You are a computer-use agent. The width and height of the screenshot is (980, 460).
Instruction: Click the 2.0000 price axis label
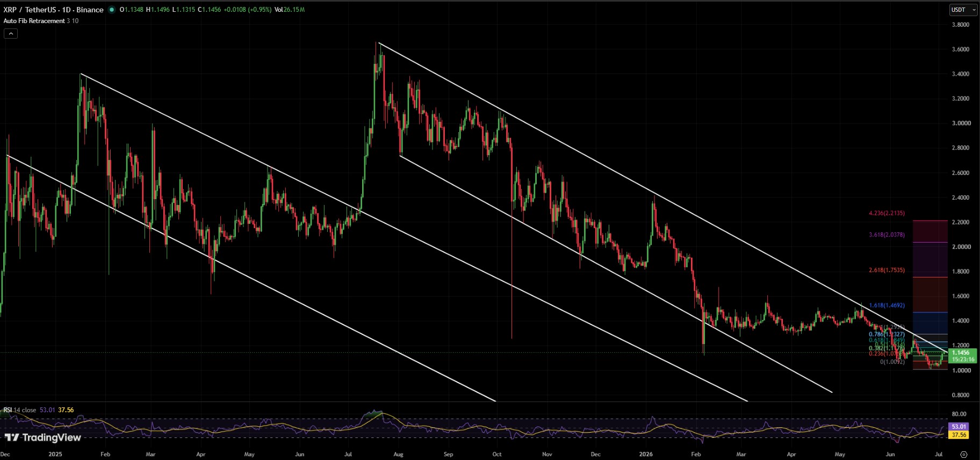961,247
